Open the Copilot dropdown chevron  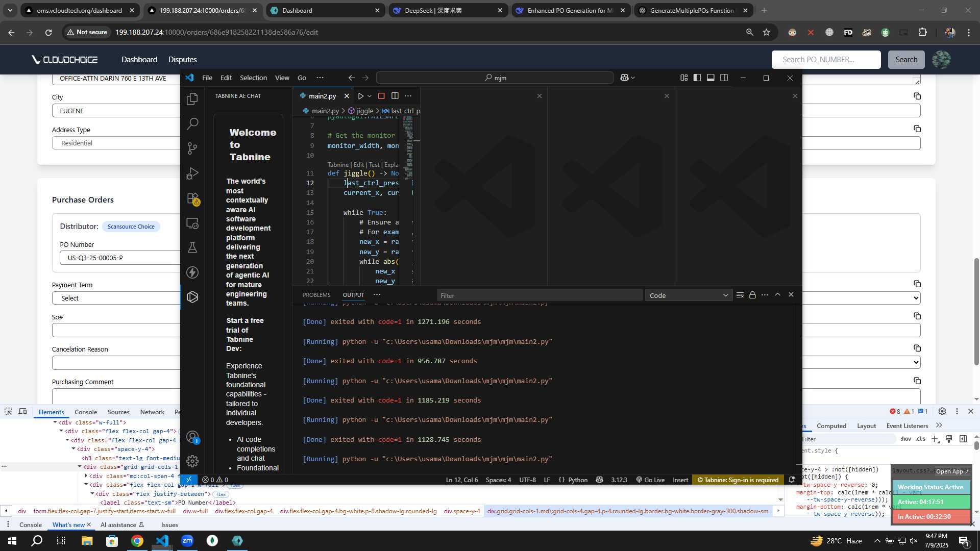coord(633,78)
